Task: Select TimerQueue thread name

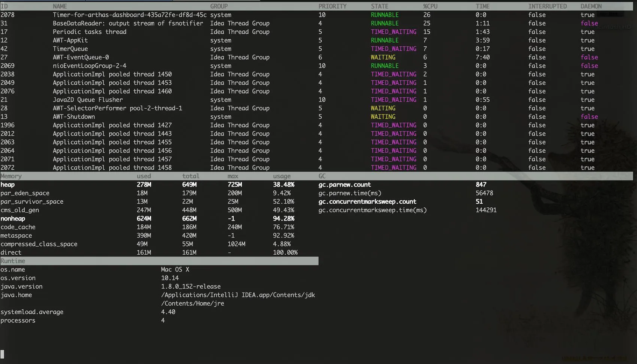Action: point(70,49)
